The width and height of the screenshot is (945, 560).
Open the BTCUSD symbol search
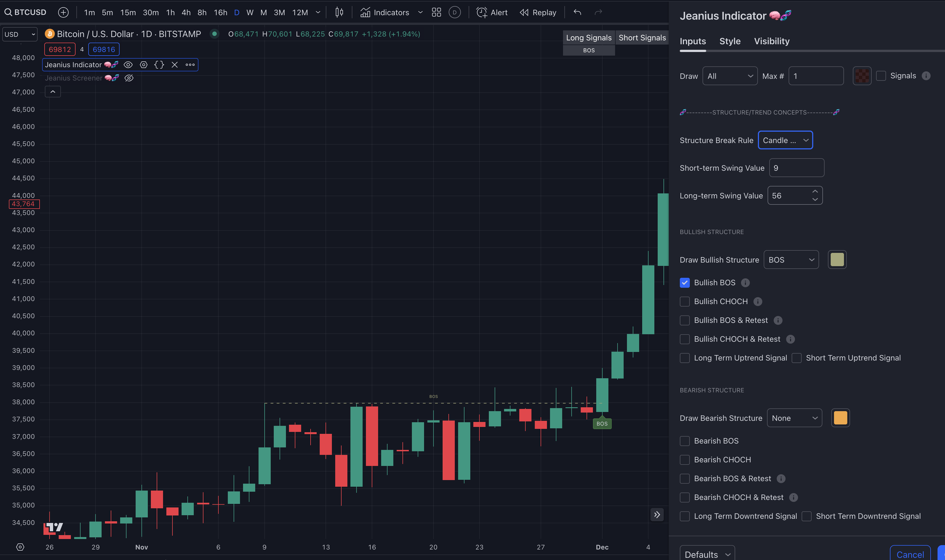click(25, 12)
